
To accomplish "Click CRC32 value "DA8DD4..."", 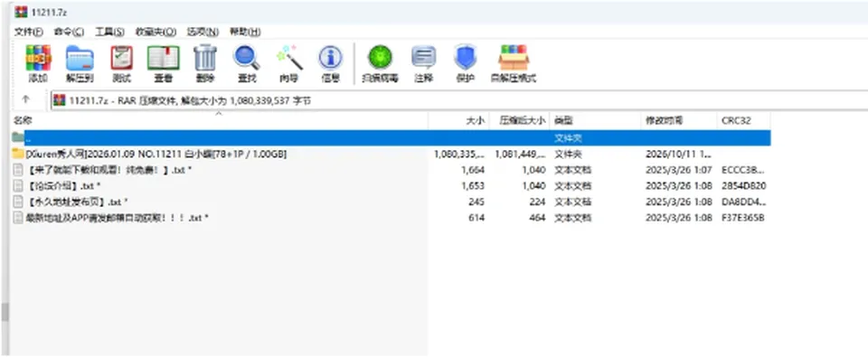I will pos(744,202).
